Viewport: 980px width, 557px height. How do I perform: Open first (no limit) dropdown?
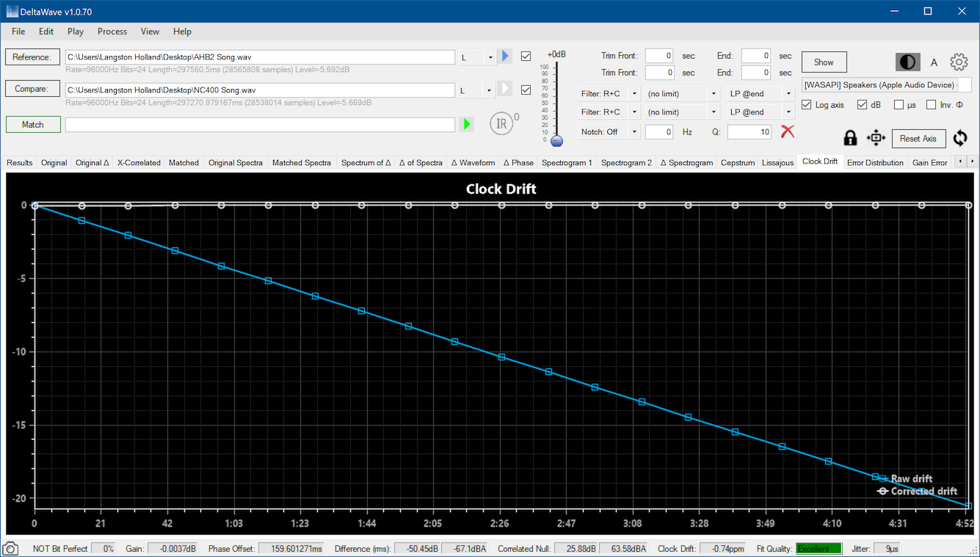(681, 94)
